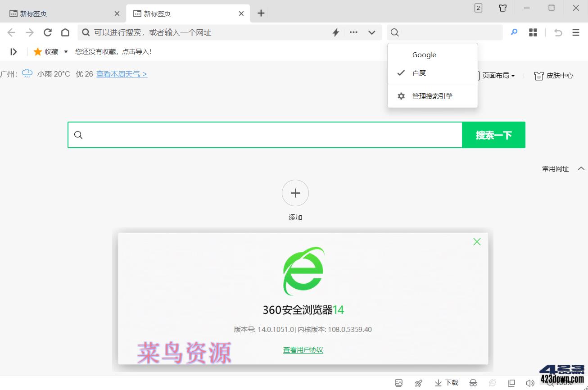
Task: Toggle the speaker mute icon in status bar
Action: (530, 382)
